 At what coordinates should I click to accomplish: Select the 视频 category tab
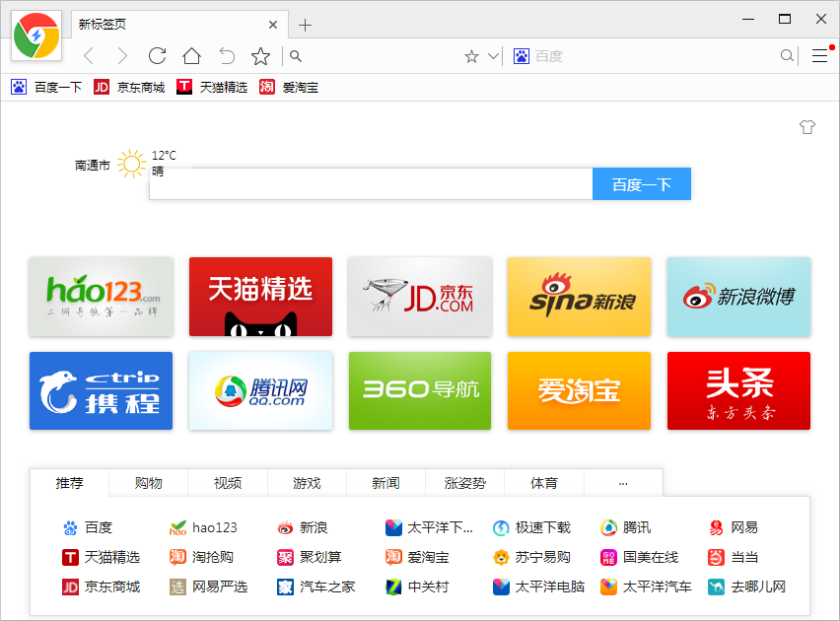pos(227,483)
